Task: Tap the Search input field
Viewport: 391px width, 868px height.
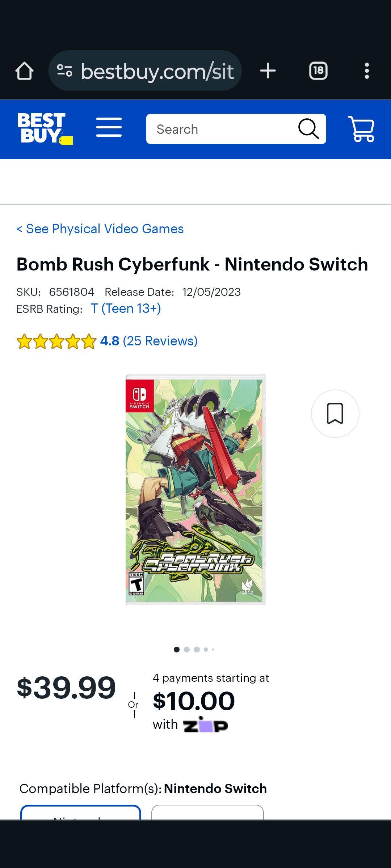Action: click(x=224, y=129)
